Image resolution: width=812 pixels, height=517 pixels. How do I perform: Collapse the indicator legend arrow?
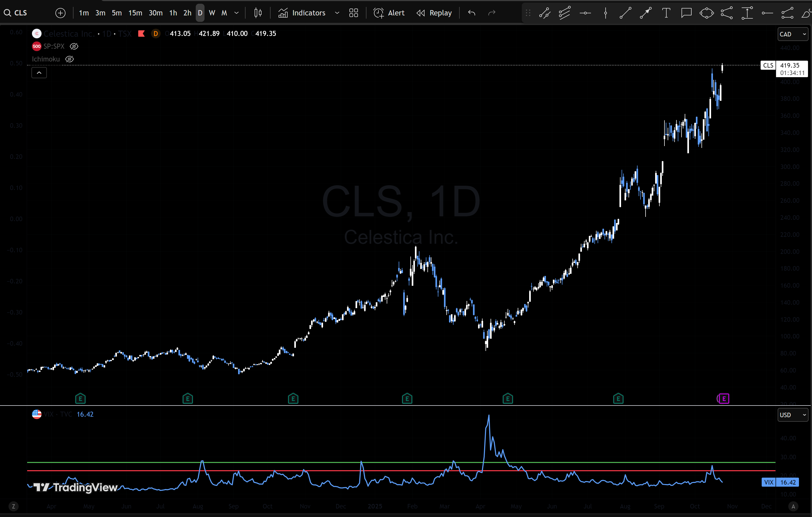tap(39, 72)
